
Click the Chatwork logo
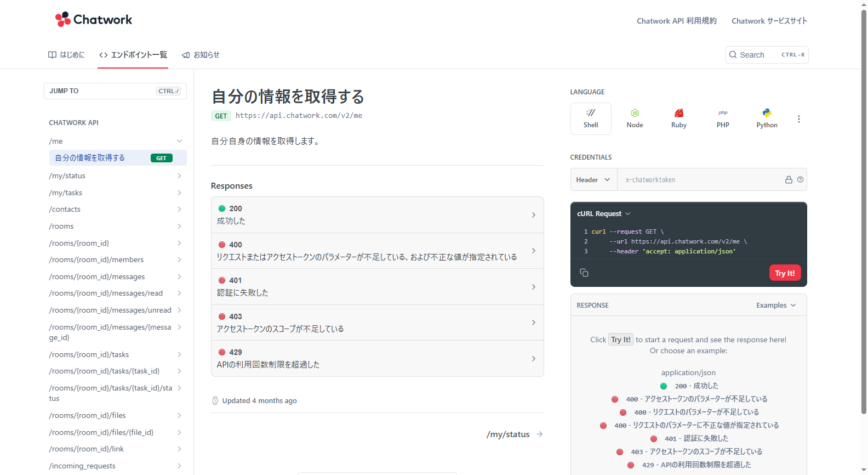[x=94, y=20]
